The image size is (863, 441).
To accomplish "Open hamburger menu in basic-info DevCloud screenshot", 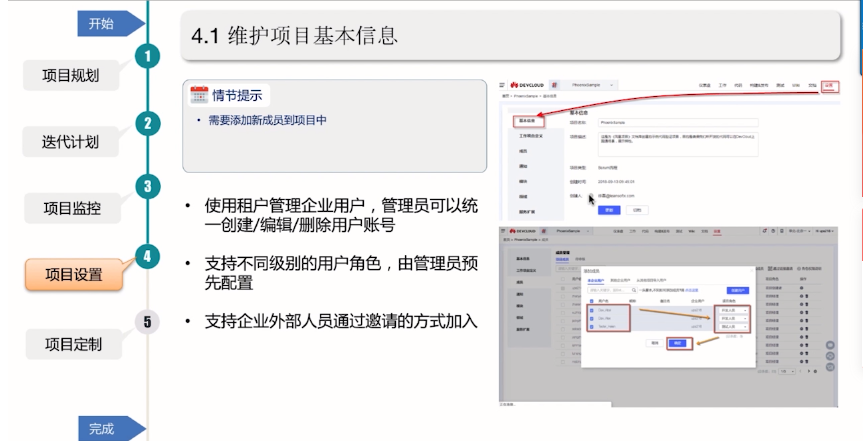I will coord(502,85).
